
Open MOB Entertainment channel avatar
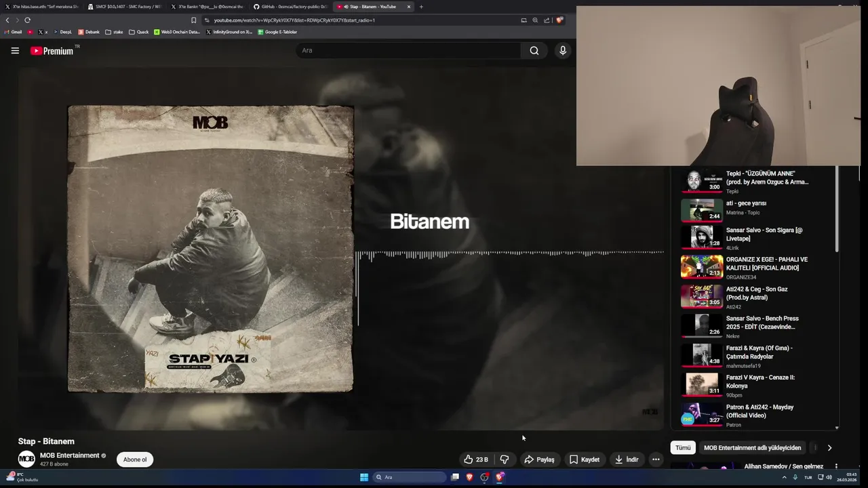tap(26, 459)
